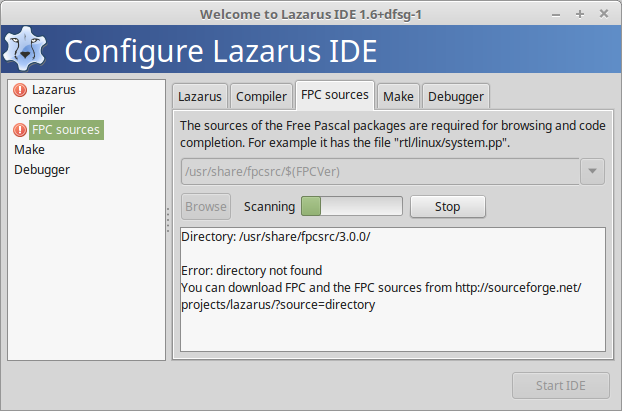Click the /usr/share/fpcsrc path combo box field
The image size is (622, 411).
coord(380,171)
